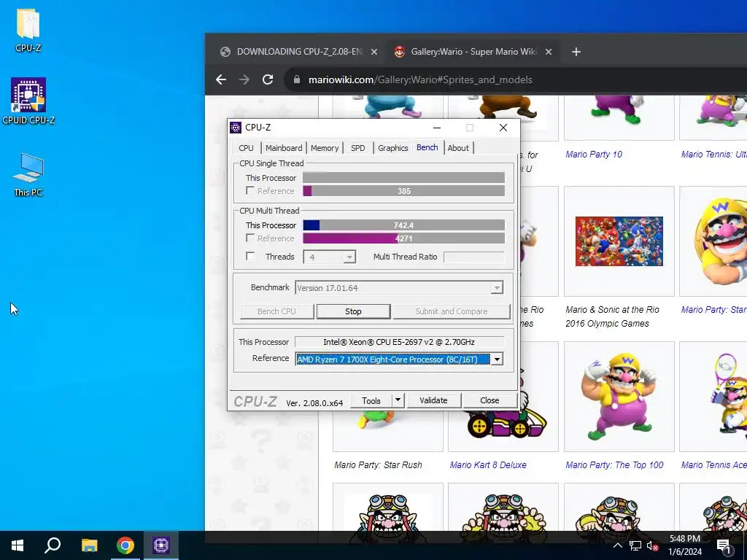Switch to the CPU tab
This screenshot has height=560, width=747.
pos(247,148)
